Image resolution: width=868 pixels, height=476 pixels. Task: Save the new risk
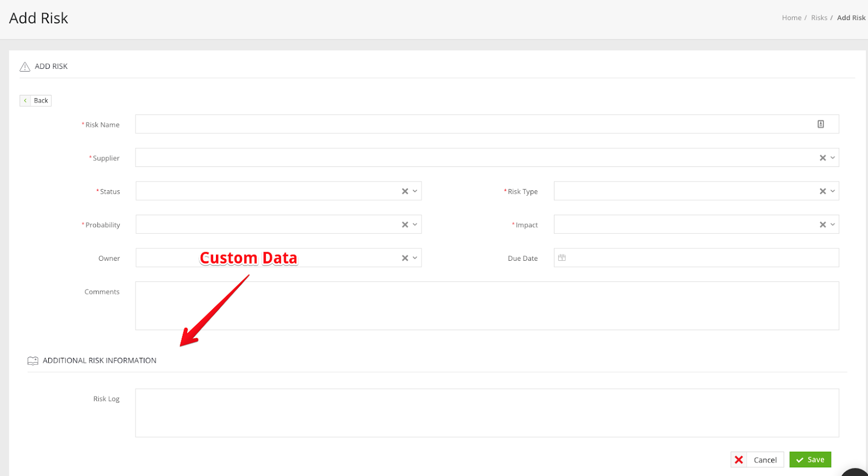click(810, 460)
